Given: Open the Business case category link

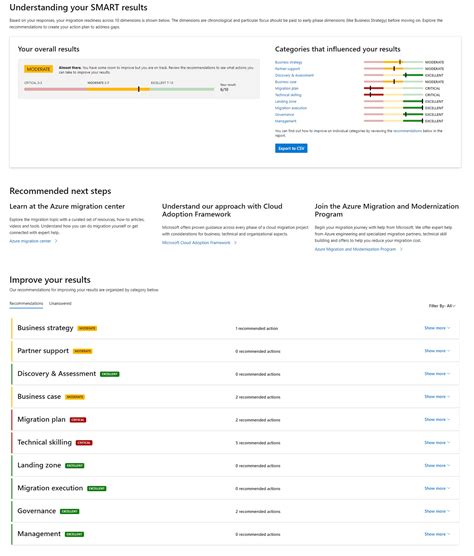Looking at the screenshot, I should tap(285, 82).
